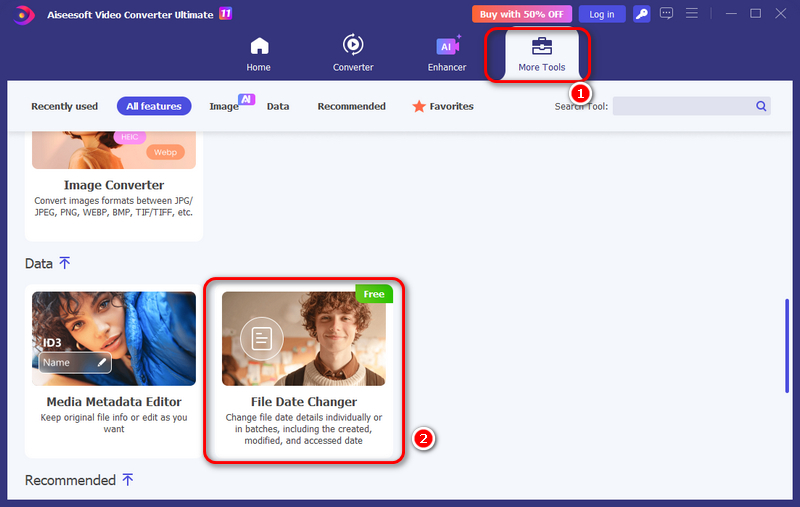The image size is (800, 507).
Task: Click the Media Metadata Editor description
Action: (x=114, y=423)
